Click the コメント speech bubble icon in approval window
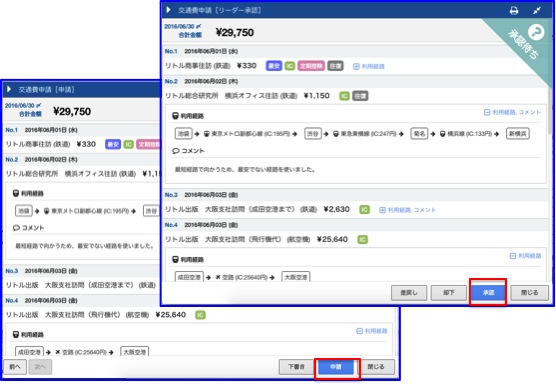The height and width of the screenshot is (385, 556). click(176, 151)
